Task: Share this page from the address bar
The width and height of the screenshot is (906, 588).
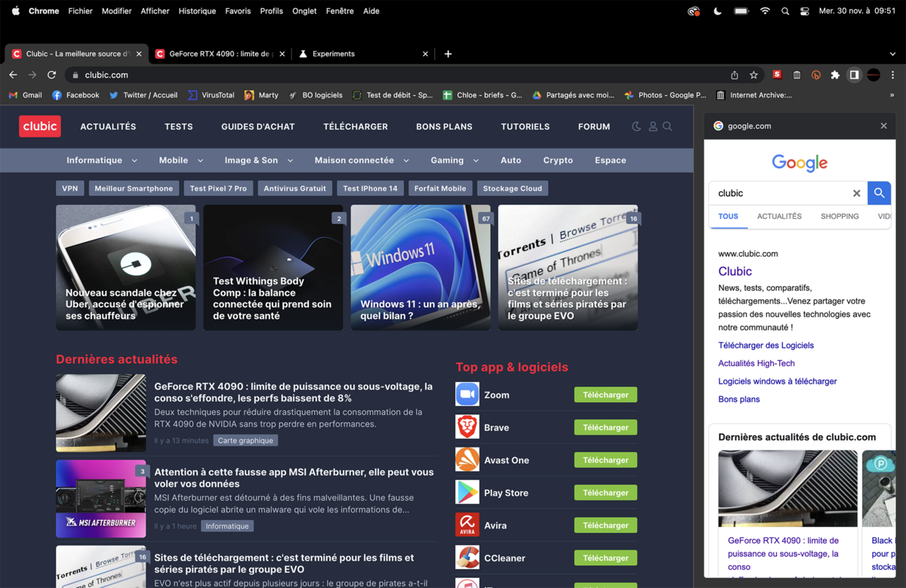Action: point(735,75)
